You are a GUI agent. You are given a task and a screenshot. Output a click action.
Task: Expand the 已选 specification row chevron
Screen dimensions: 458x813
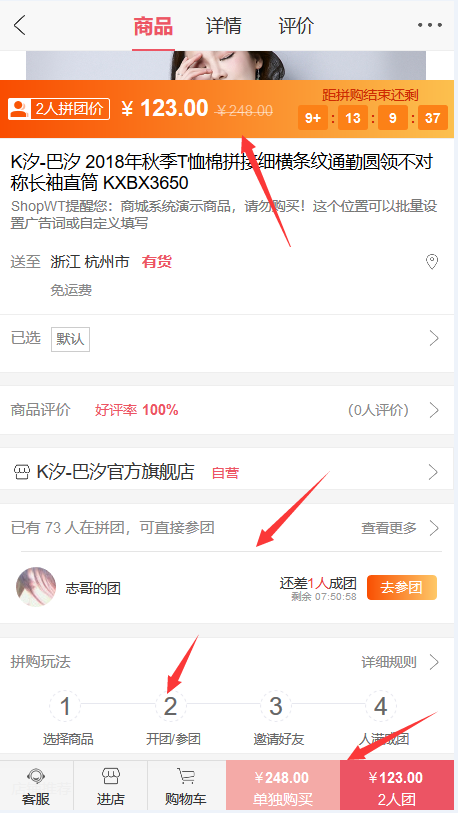(434, 339)
